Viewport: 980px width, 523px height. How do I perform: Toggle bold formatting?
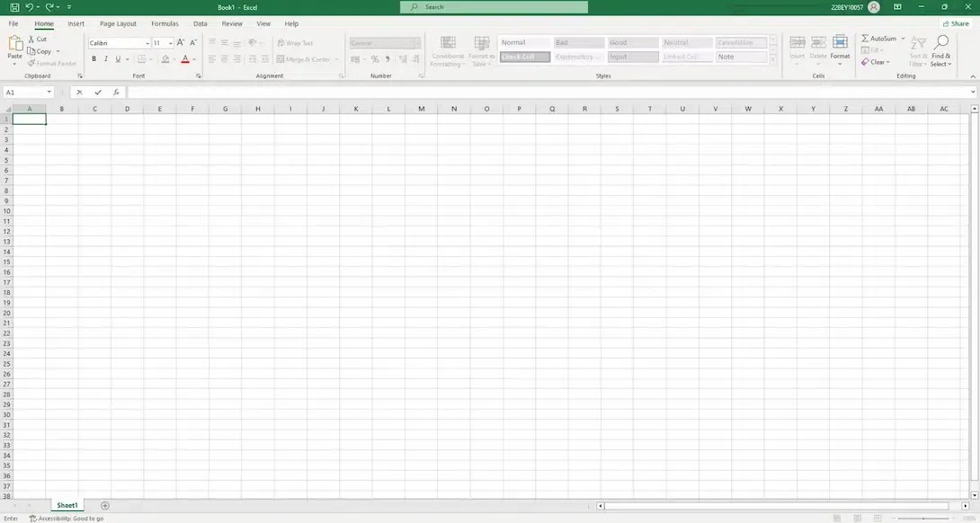coord(94,58)
